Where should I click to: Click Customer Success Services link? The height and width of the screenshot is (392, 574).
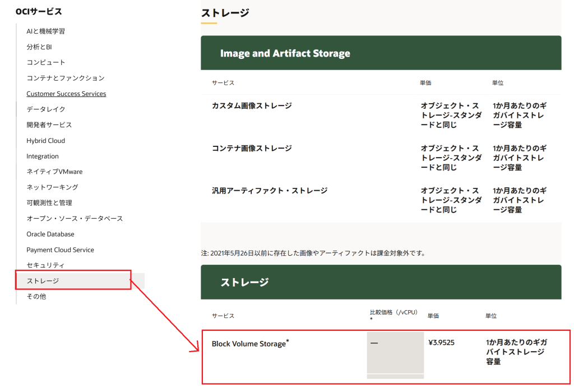66,94
